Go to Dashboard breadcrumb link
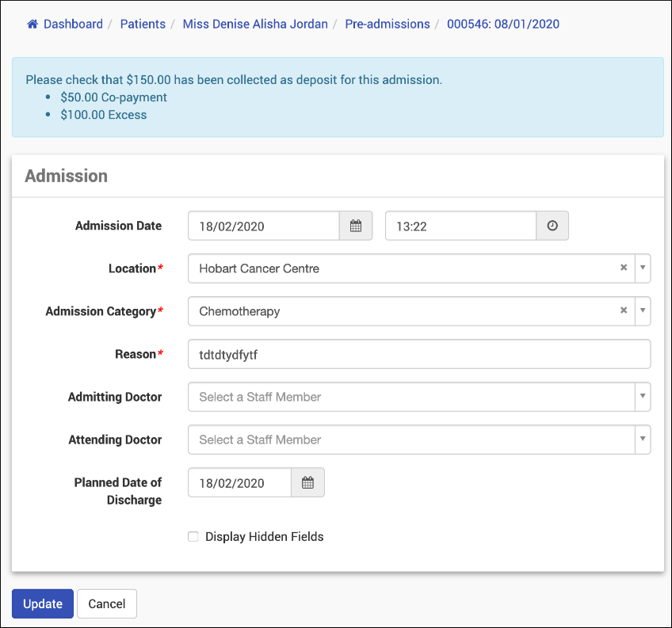 73,24
